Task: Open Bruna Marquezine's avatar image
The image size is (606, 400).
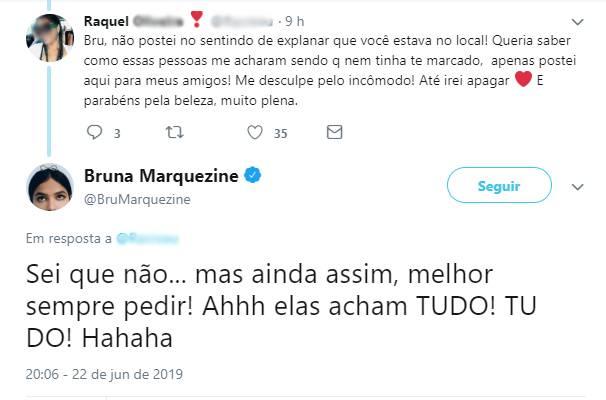Action: 49,187
